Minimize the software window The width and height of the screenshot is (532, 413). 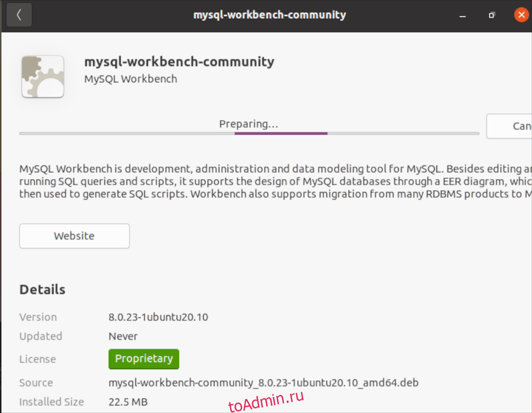point(462,16)
